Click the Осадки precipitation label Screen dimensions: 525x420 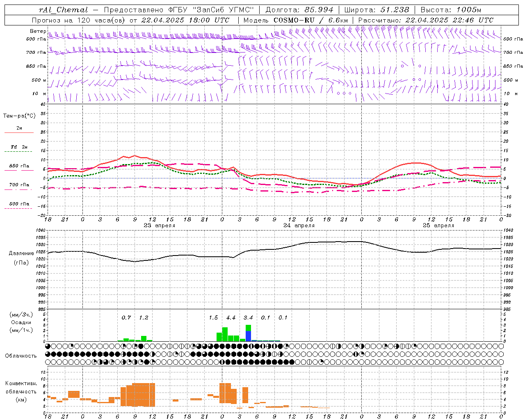click(21, 322)
